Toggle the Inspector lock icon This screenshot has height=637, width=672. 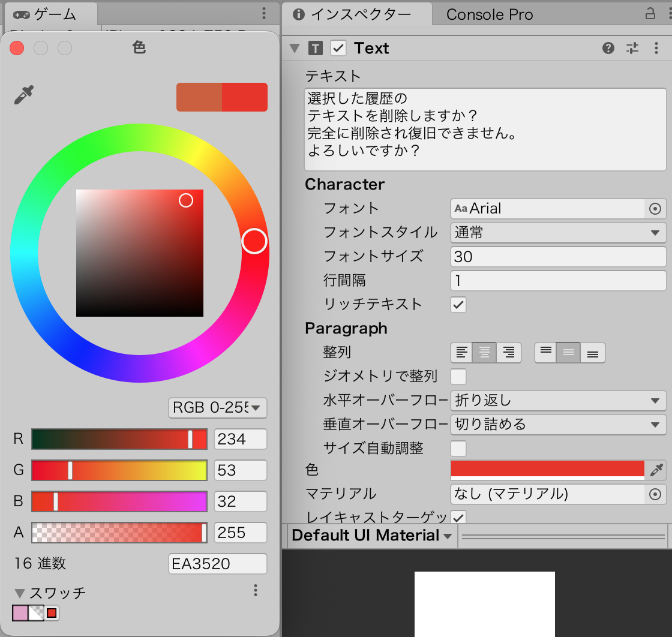tap(652, 14)
